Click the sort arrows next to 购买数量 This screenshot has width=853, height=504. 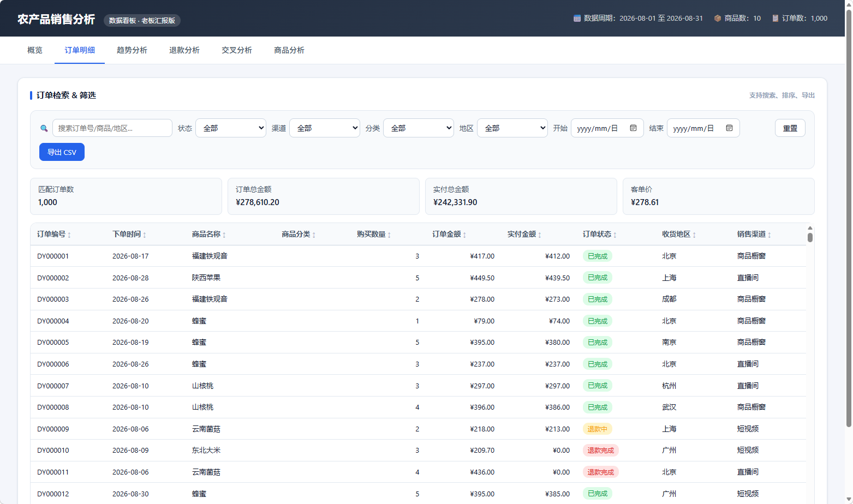point(389,235)
